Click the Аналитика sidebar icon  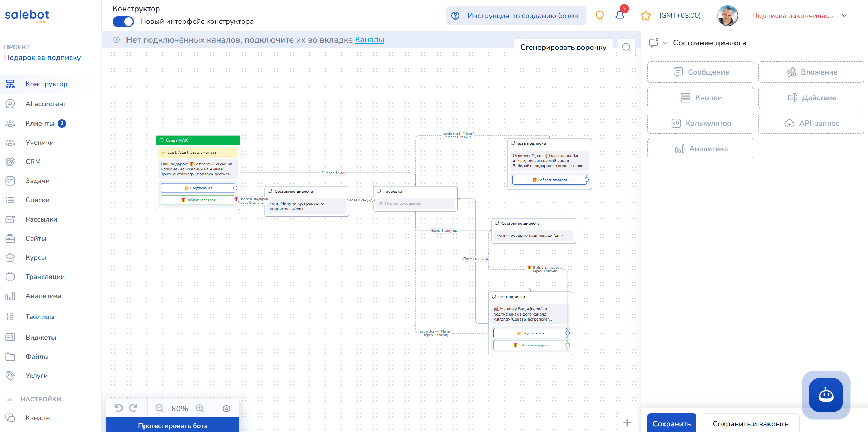pyautogui.click(x=10, y=296)
